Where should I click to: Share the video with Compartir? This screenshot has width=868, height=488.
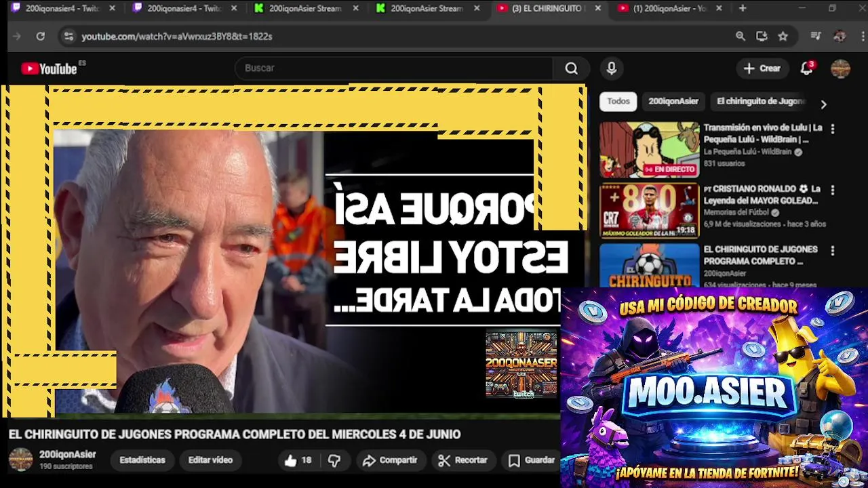[x=390, y=460]
